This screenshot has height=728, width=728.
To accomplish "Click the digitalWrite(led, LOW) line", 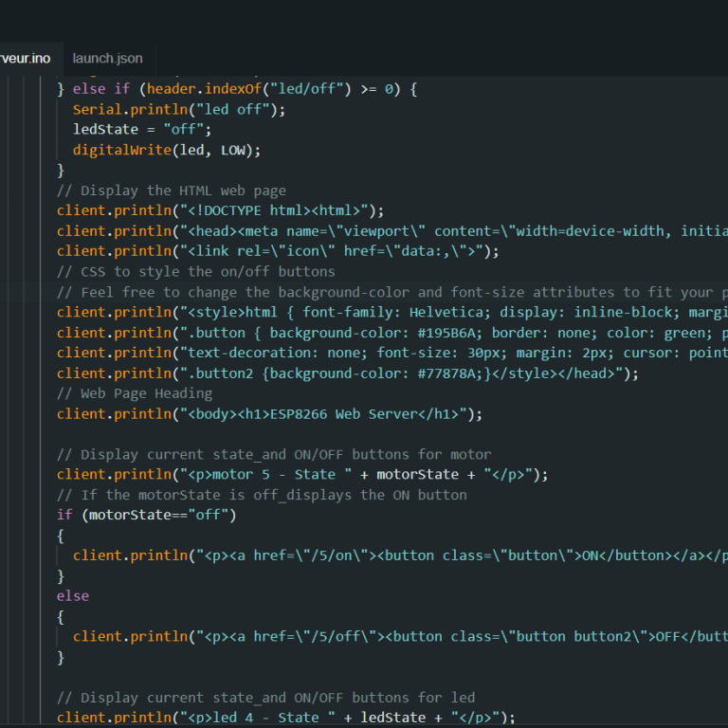I will [167, 150].
